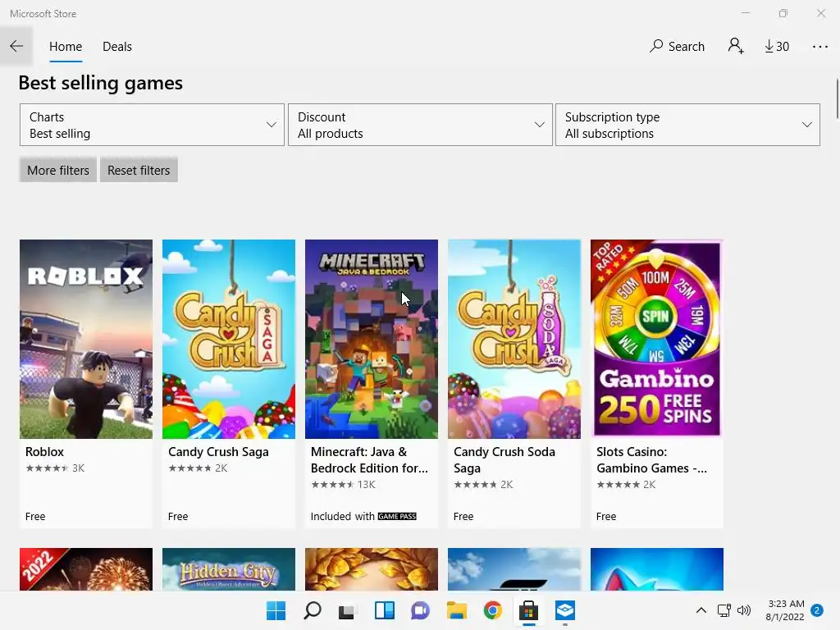Click the 3K rating under Roblox
Screen dimensions: 840x630
pos(78,468)
